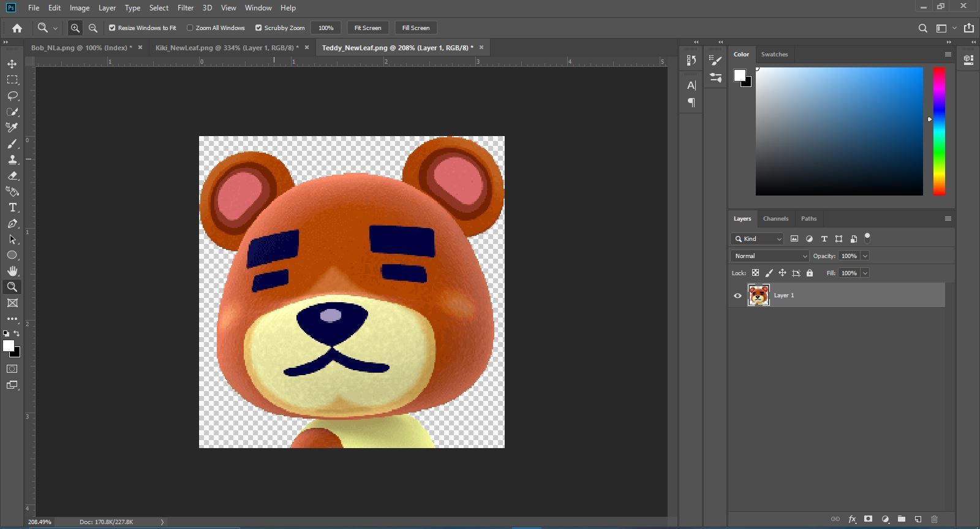Choose Zoom In mode in options bar
The width and height of the screenshot is (980, 529).
(75, 28)
